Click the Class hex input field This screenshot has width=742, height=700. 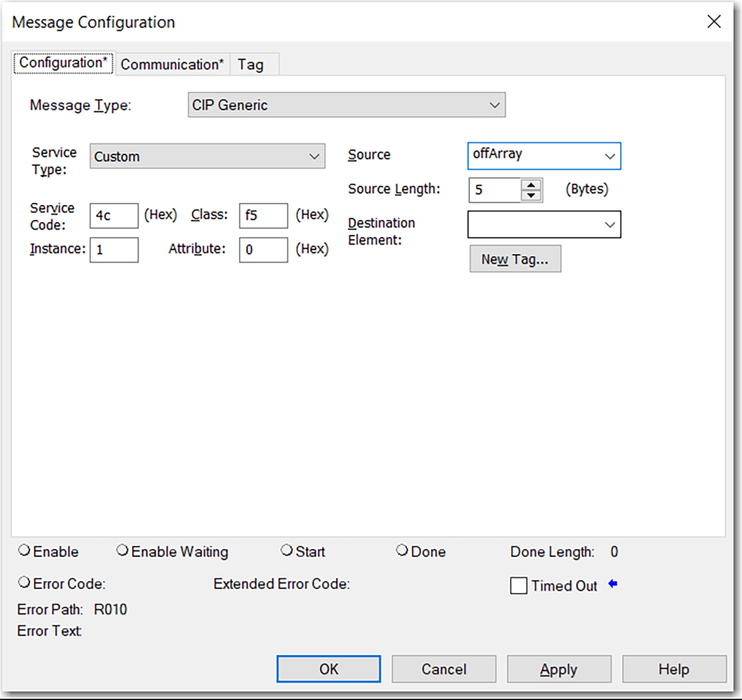tap(263, 216)
